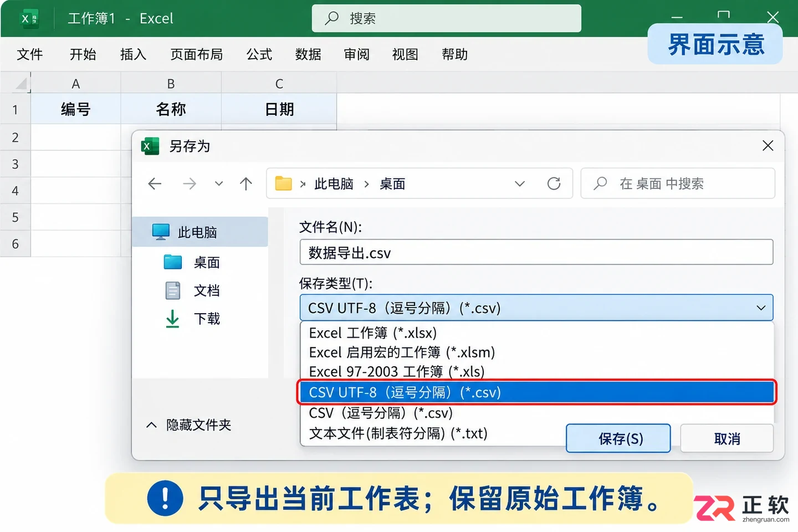Viewport: 798px width, 532px height.
Task: Click 此电脑 in the address bar path
Action: [334, 184]
